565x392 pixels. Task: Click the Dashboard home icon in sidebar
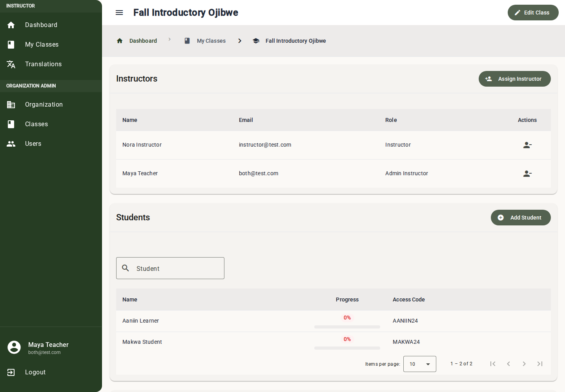coord(11,25)
